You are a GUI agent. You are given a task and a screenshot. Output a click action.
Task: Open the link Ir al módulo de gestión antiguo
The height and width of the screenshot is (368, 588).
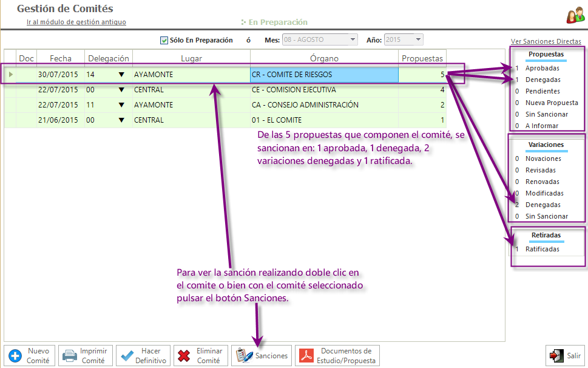tap(76, 22)
